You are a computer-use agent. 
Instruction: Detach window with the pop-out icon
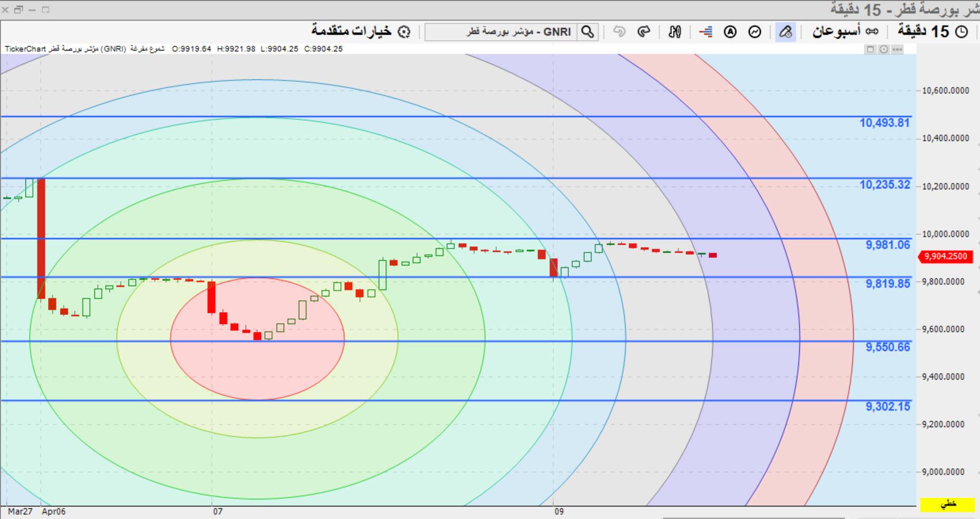pos(45,10)
